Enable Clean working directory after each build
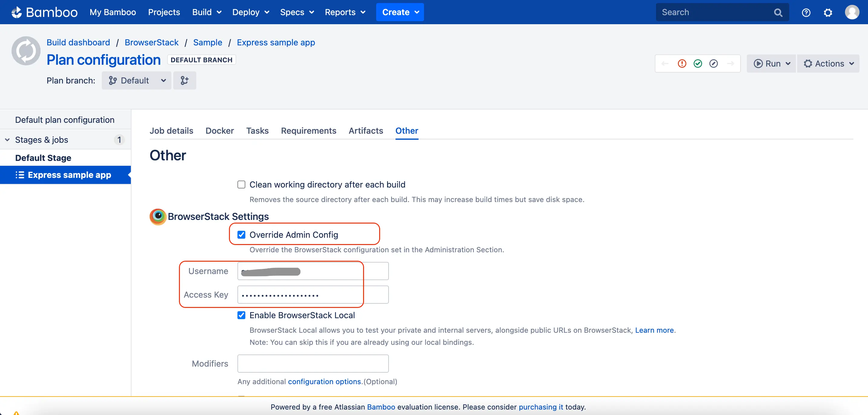868x415 pixels. click(x=241, y=185)
